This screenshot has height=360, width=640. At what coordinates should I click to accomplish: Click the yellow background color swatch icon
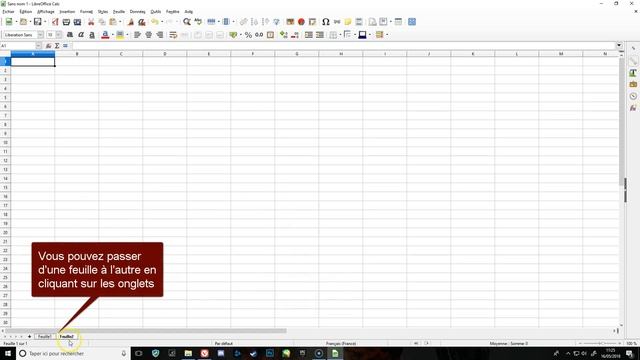click(x=120, y=35)
